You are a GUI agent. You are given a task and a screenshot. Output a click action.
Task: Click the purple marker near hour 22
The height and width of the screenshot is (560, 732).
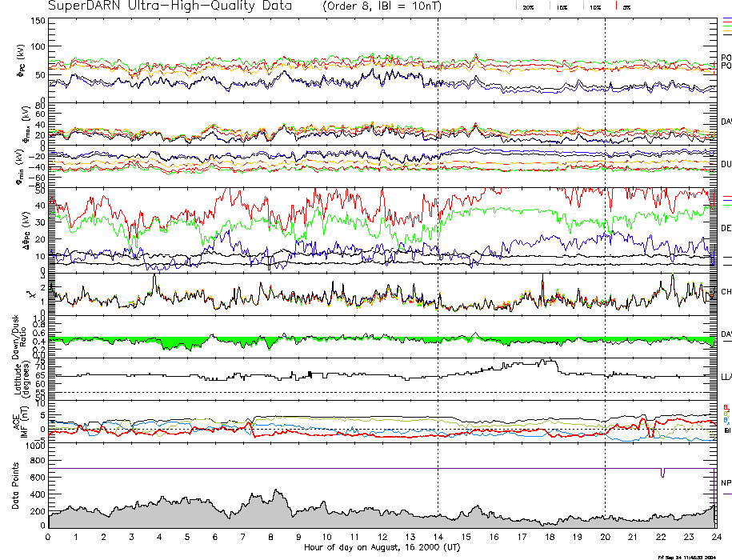662,473
